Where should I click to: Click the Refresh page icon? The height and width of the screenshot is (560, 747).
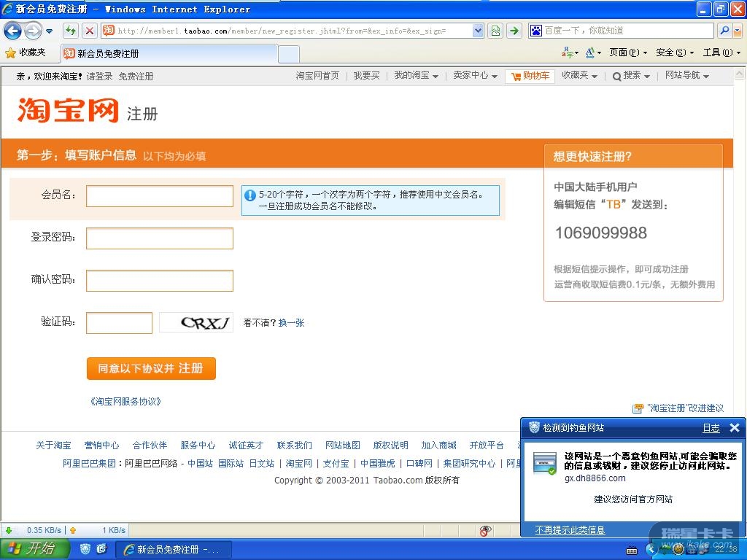[71, 31]
